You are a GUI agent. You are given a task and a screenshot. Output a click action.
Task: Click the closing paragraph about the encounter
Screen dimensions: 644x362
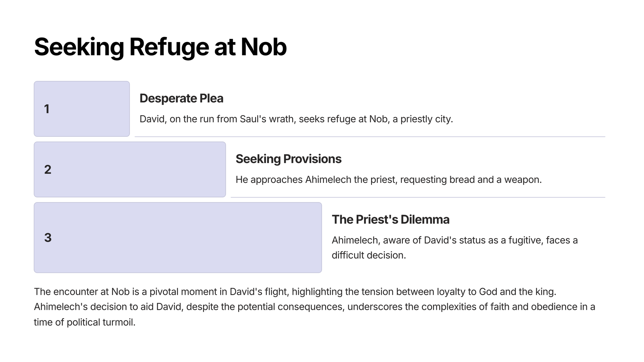click(314, 307)
